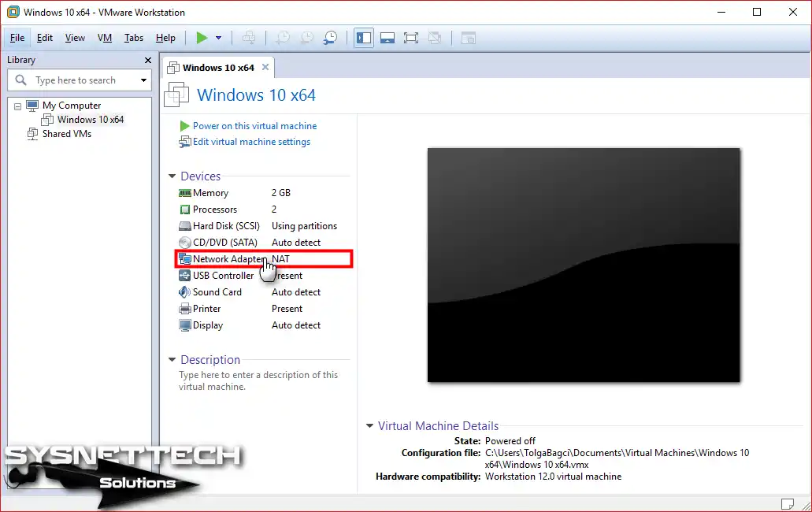Click the 2 GB memory value
This screenshot has height=512, width=812.
[281, 192]
